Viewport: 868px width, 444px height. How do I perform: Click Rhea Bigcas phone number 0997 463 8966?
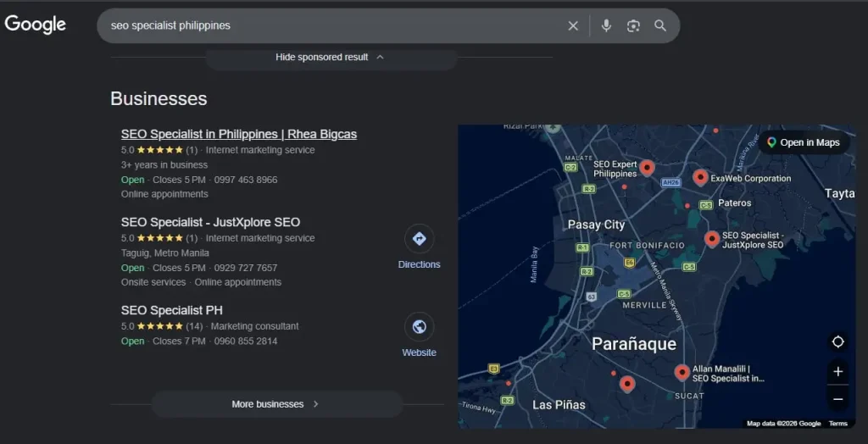pyautogui.click(x=246, y=180)
